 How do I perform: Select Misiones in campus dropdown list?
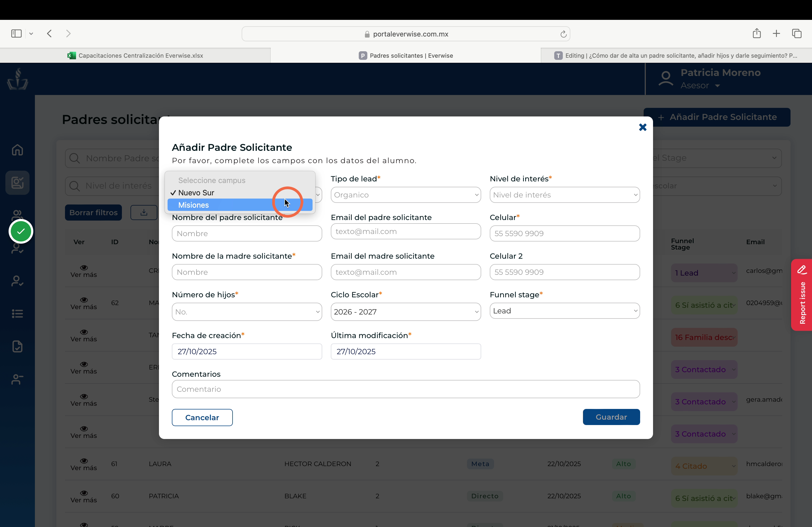(240, 205)
